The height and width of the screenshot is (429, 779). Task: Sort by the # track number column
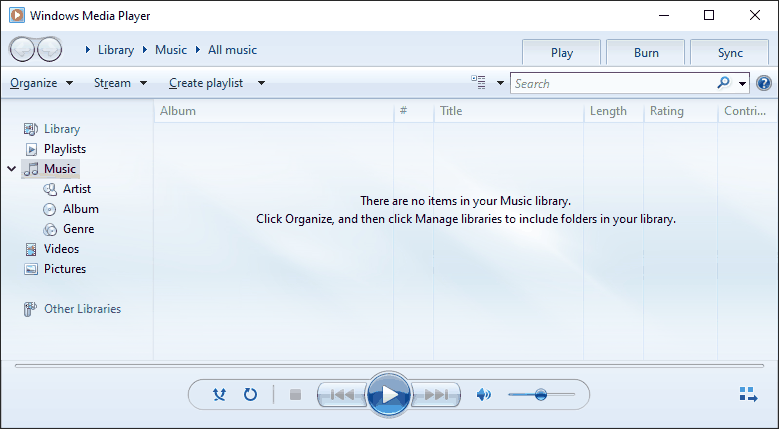(x=414, y=111)
